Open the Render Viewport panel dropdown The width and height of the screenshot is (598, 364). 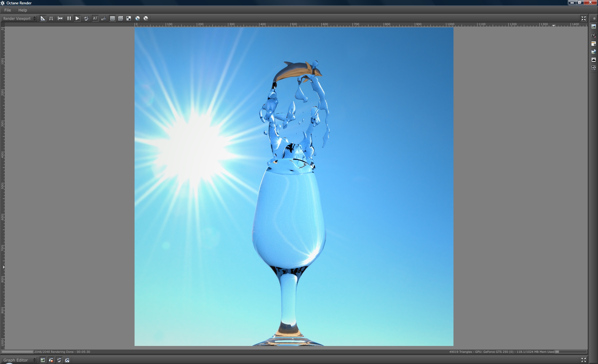pos(19,19)
